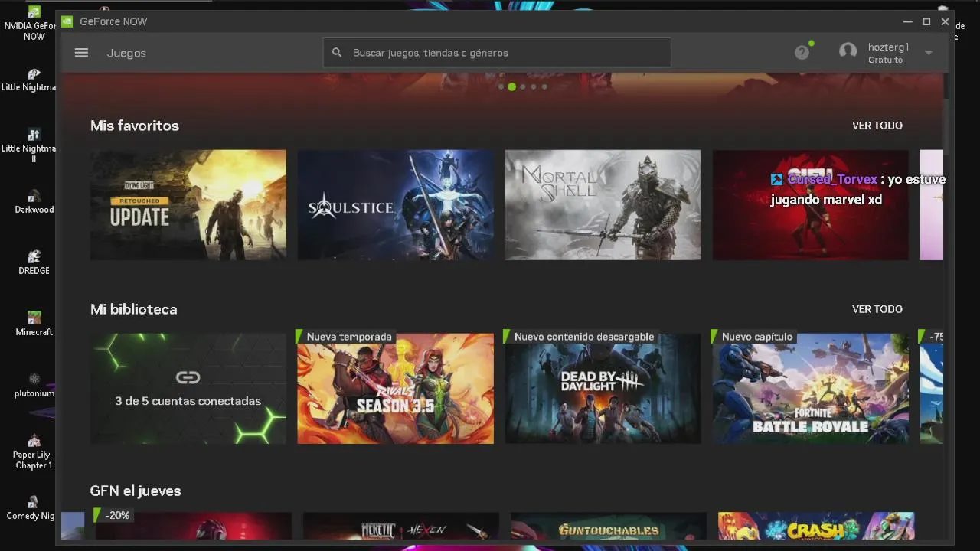
Task: Open the help question mark icon
Action: (802, 53)
